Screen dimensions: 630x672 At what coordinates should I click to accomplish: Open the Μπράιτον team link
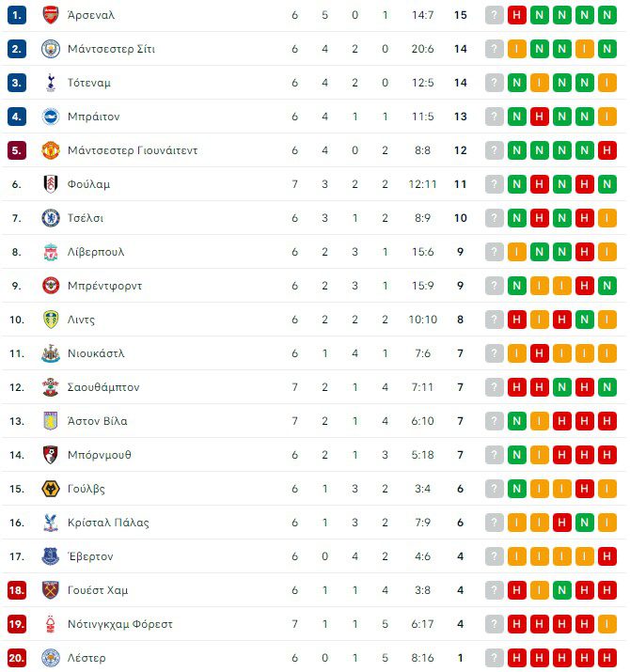(x=93, y=117)
